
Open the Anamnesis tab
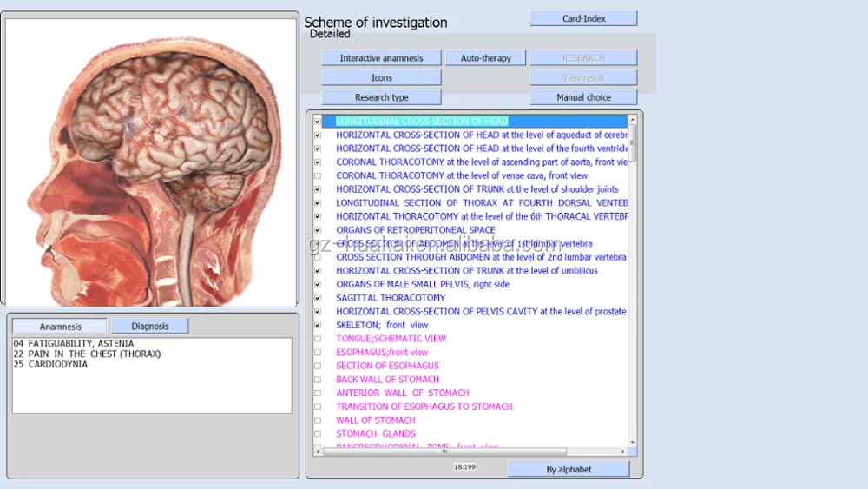point(60,327)
